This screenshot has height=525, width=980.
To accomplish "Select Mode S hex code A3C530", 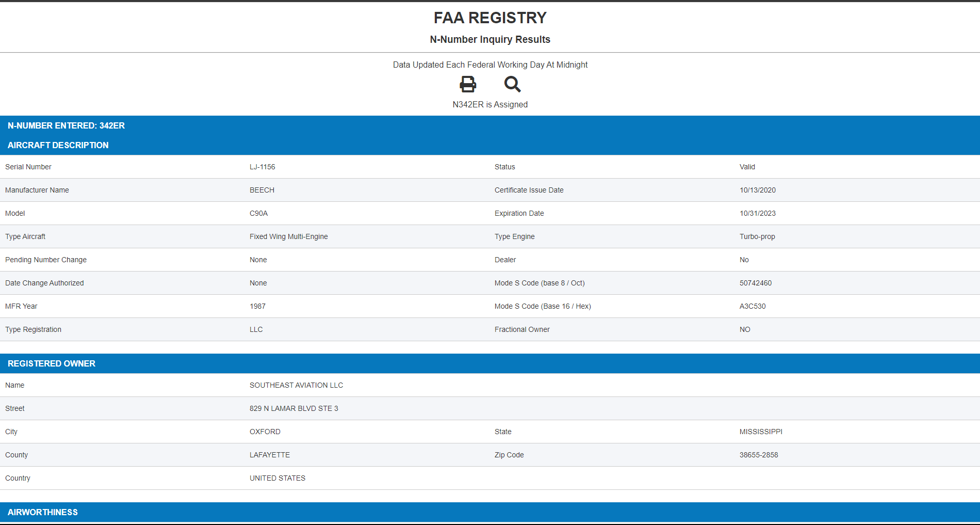I will click(753, 306).
